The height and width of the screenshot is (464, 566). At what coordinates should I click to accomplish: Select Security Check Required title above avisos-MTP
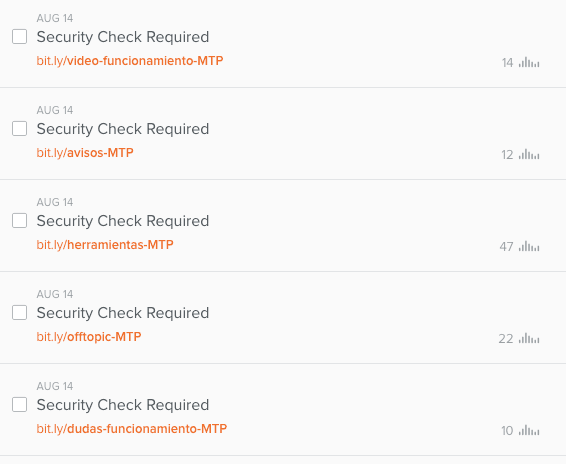click(123, 129)
